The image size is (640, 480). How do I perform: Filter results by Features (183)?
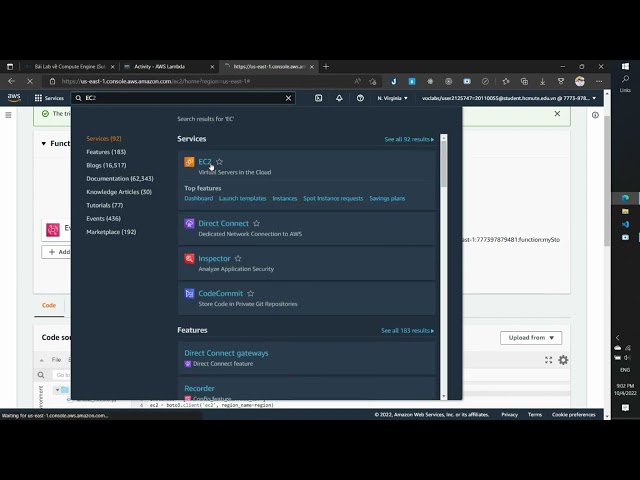click(x=106, y=152)
